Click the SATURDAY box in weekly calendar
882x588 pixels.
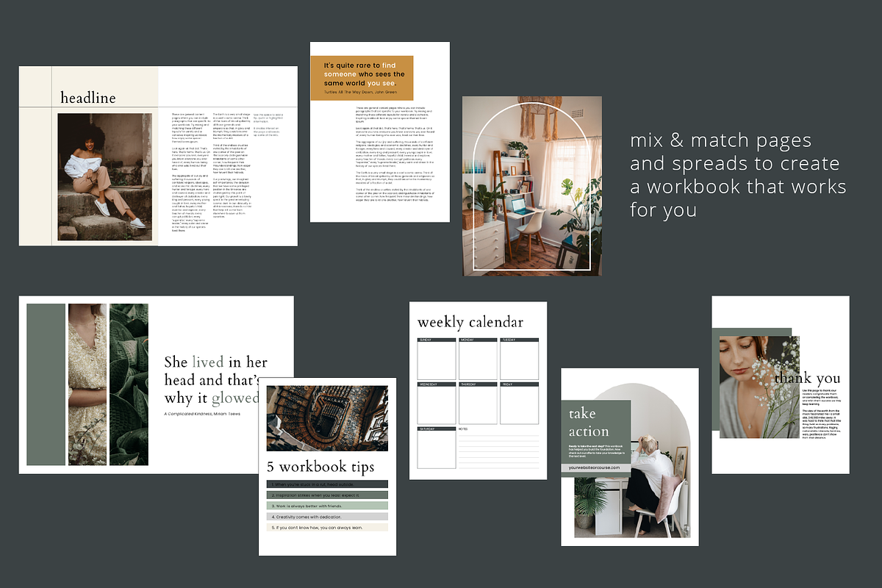point(437,448)
